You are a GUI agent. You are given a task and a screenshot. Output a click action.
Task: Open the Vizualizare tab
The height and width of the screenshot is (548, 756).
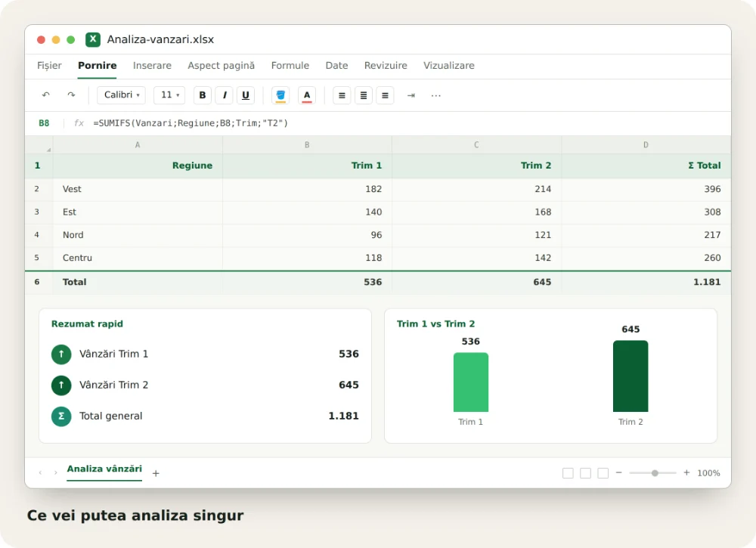point(449,66)
